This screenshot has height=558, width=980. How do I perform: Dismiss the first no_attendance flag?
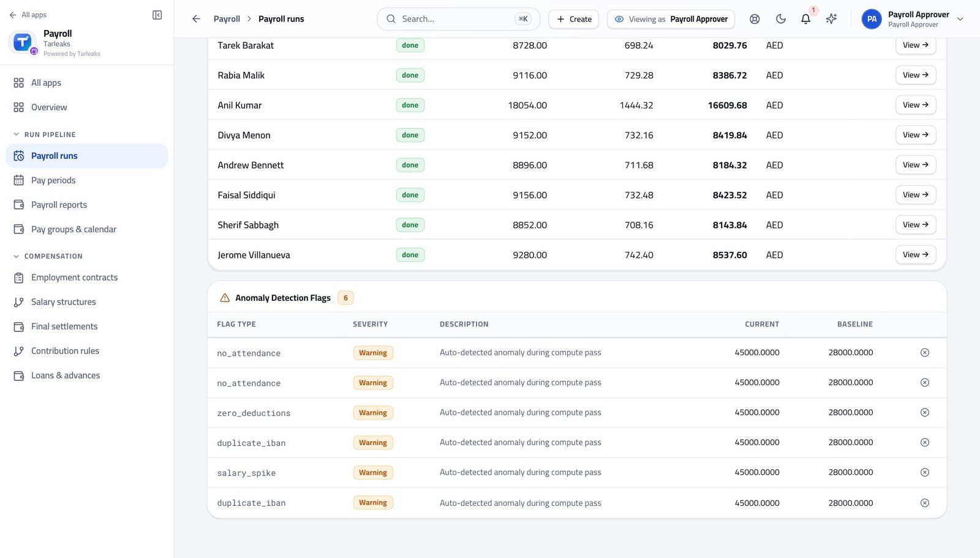(x=925, y=353)
